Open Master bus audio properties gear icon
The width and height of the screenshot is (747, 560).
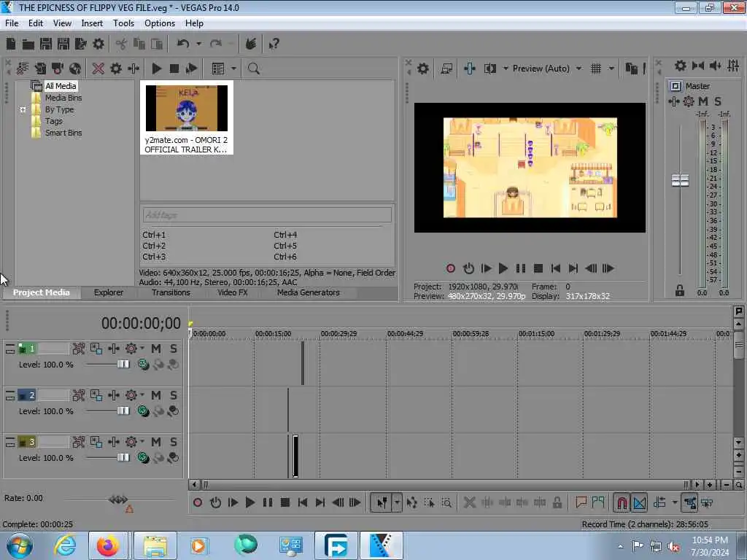[x=681, y=66]
